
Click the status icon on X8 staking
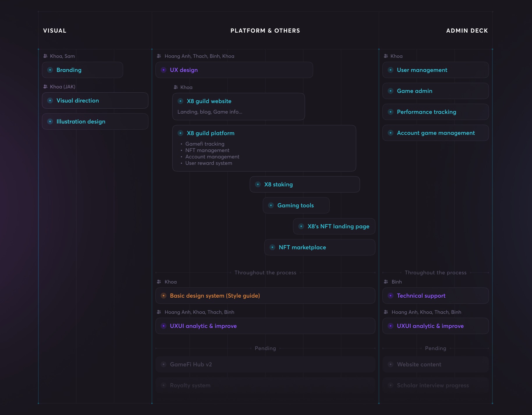[x=257, y=184]
